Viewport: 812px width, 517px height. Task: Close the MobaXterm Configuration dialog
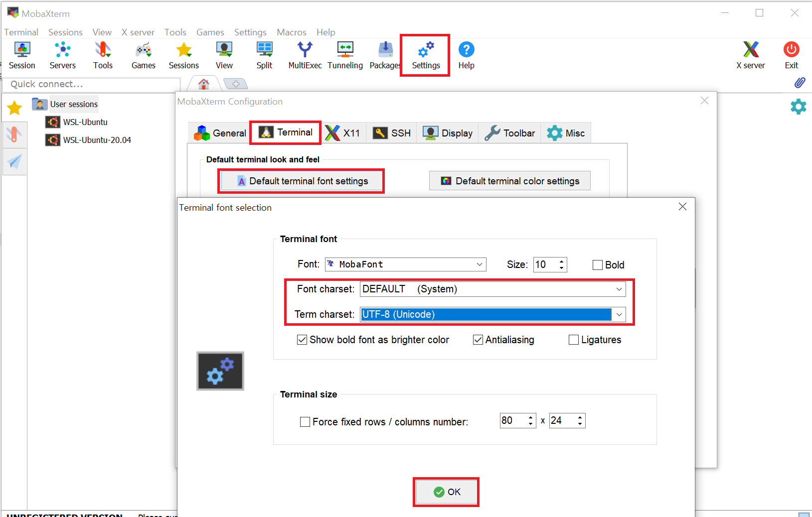704,101
